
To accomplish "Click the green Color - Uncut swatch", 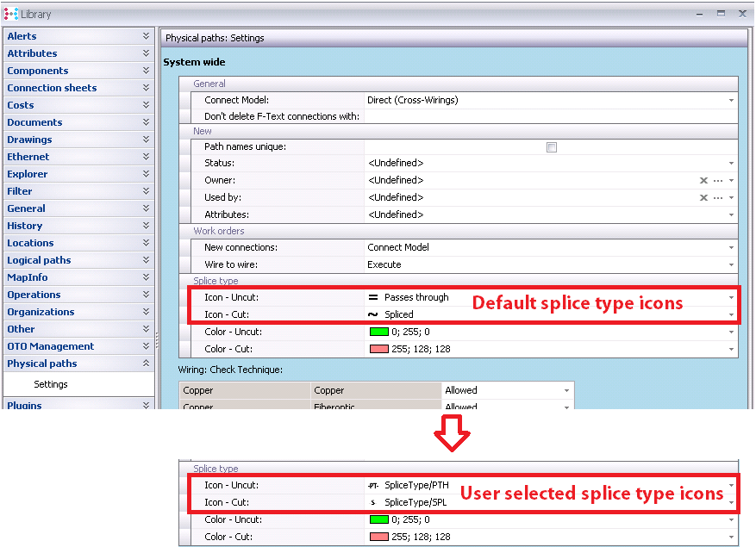I will coord(379,332).
